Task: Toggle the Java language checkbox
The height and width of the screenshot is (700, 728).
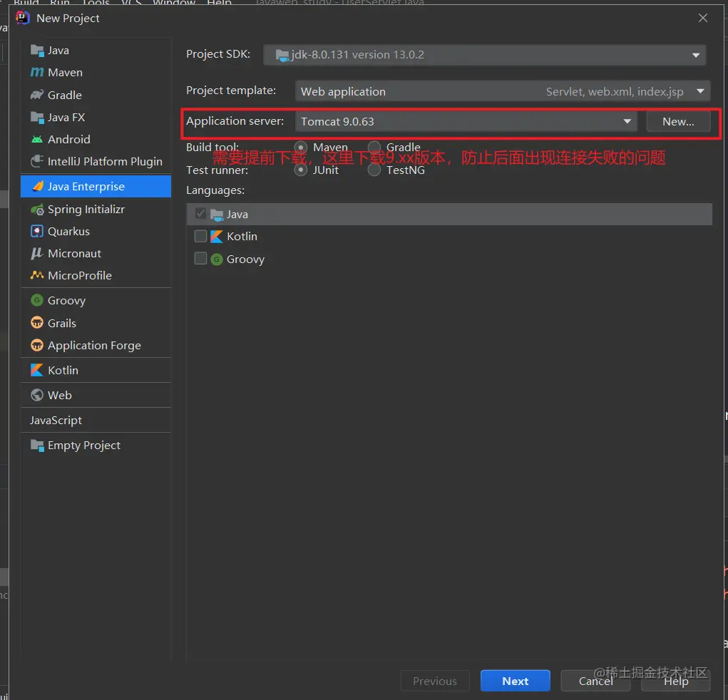Action: coord(200,214)
